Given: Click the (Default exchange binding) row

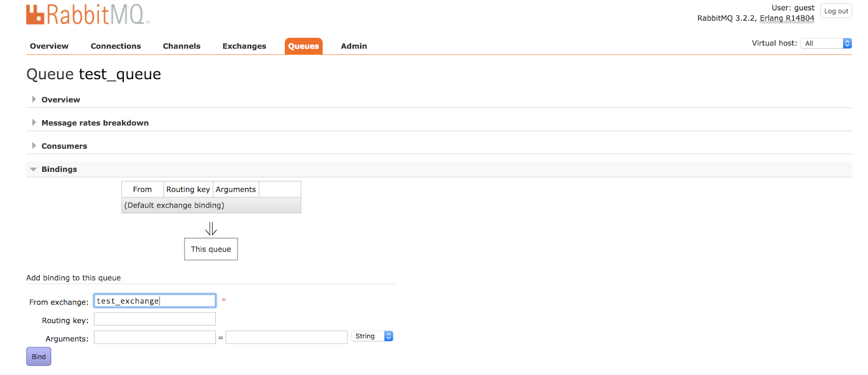Looking at the screenshot, I should (x=211, y=205).
